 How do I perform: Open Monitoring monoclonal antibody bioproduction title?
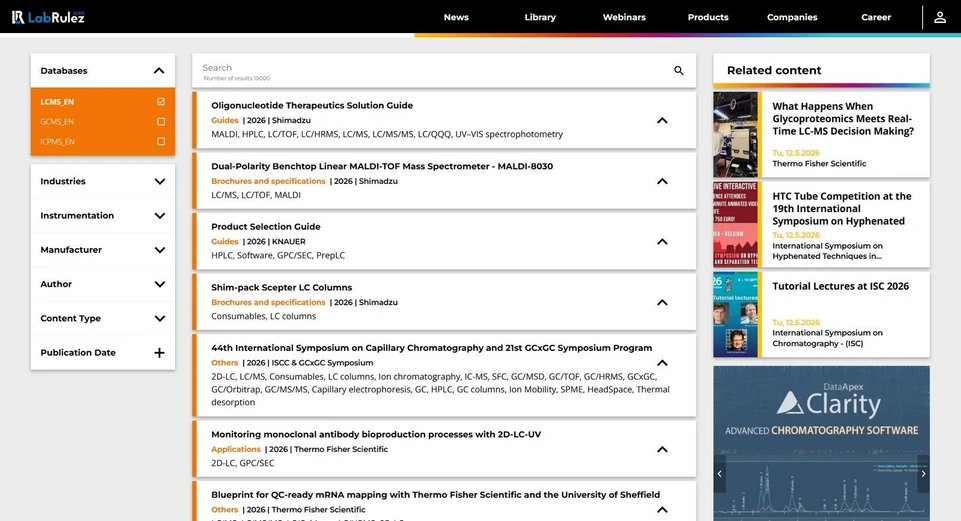click(376, 435)
